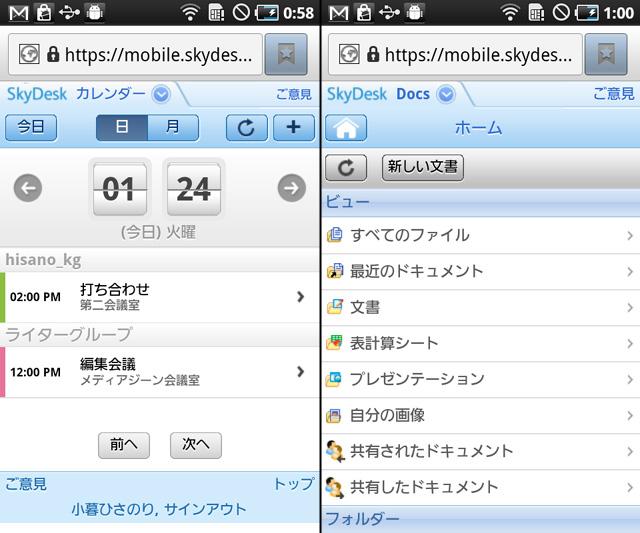Open ご意見 link in calendar header
This screenshot has width=640, height=533.
point(294,94)
